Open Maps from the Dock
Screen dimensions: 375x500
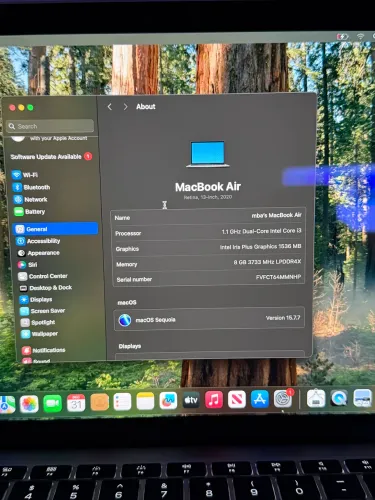click(7, 404)
